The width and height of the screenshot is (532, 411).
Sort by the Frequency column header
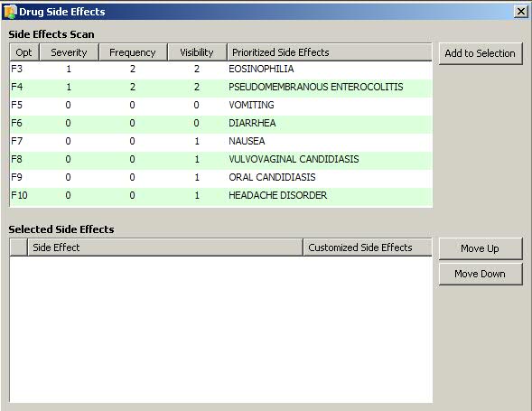point(133,52)
